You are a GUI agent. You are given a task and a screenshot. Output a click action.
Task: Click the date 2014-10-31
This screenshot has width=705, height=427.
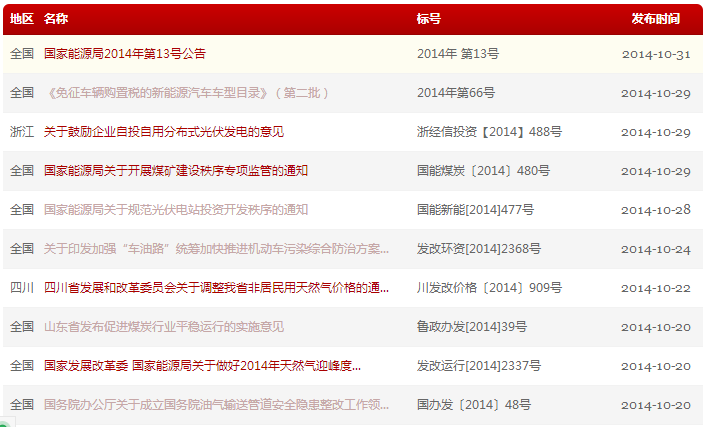click(655, 53)
